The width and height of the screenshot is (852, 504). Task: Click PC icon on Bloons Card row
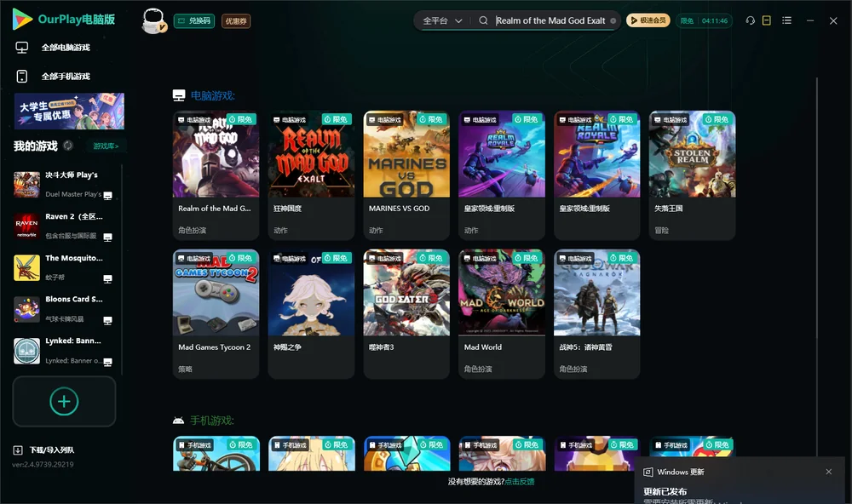[x=107, y=320]
